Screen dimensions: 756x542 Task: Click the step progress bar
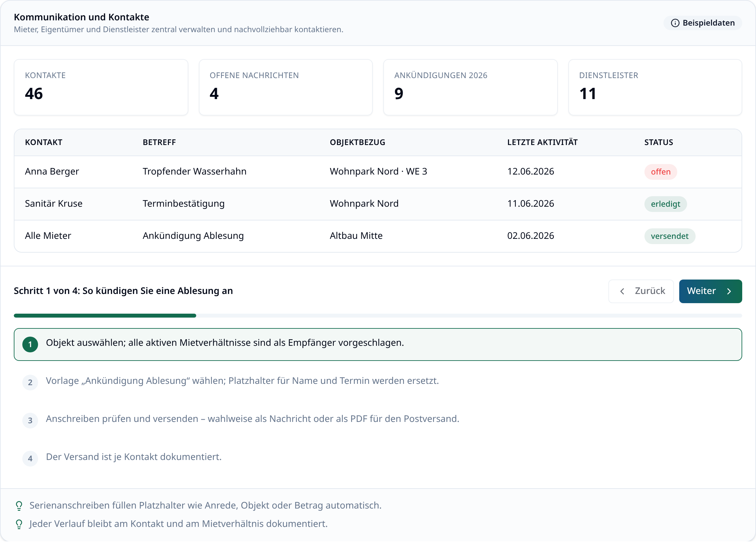click(x=378, y=316)
